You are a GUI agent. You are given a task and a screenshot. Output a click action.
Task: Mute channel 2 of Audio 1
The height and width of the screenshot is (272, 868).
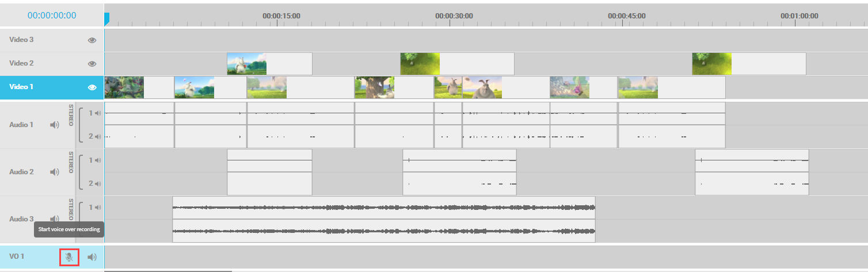(98, 137)
